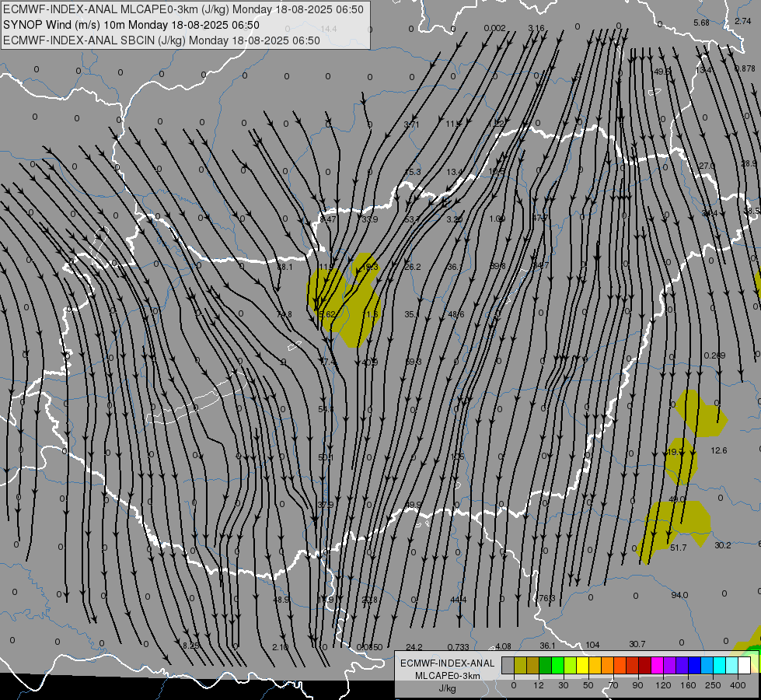Click the map value 5.68
Image resolution: width=761 pixels, height=700 pixels.
[701, 23]
